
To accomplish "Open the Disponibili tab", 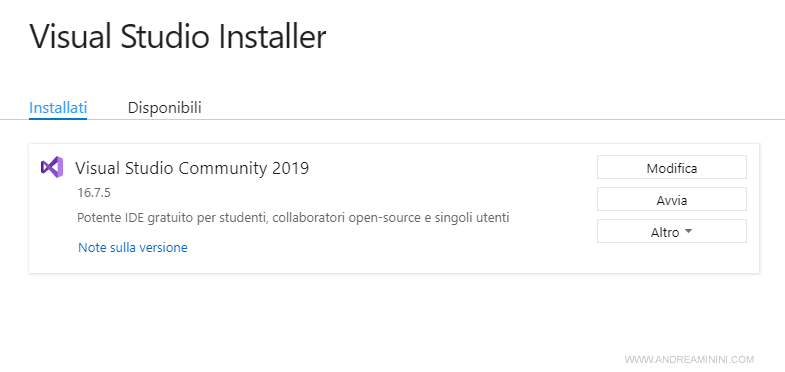I will click(x=165, y=108).
